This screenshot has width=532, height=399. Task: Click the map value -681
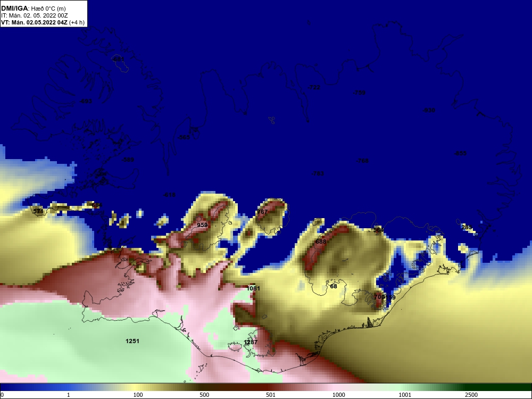pyautogui.click(x=119, y=59)
